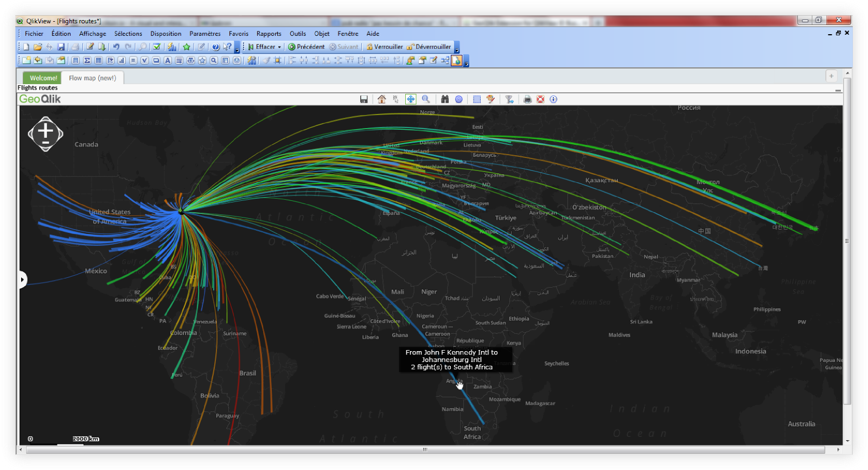The height and width of the screenshot is (470, 868).
Task: Pick the GeoQlik dashed rectangle selection tool
Action: click(x=477, y=99)
